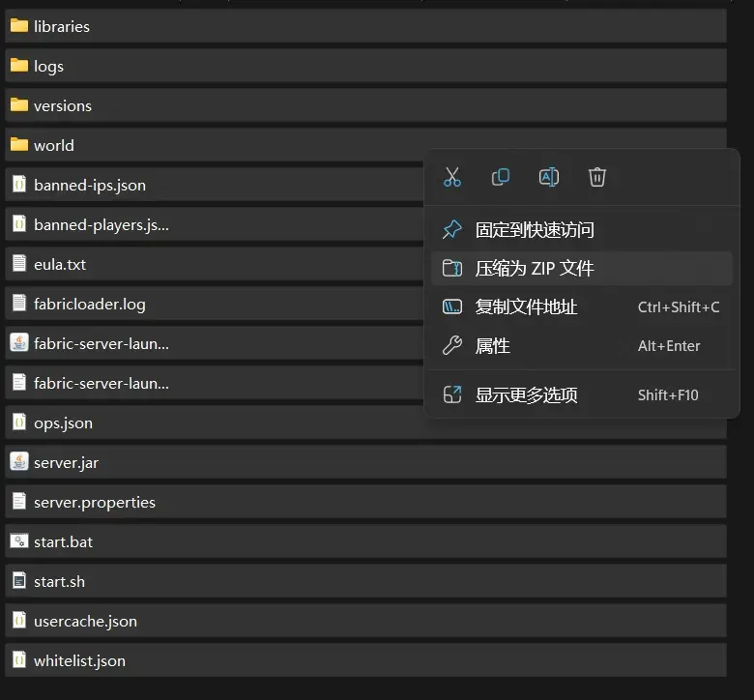Click the ops.json file icon
The image size is (754, 700).
(18, 423)
